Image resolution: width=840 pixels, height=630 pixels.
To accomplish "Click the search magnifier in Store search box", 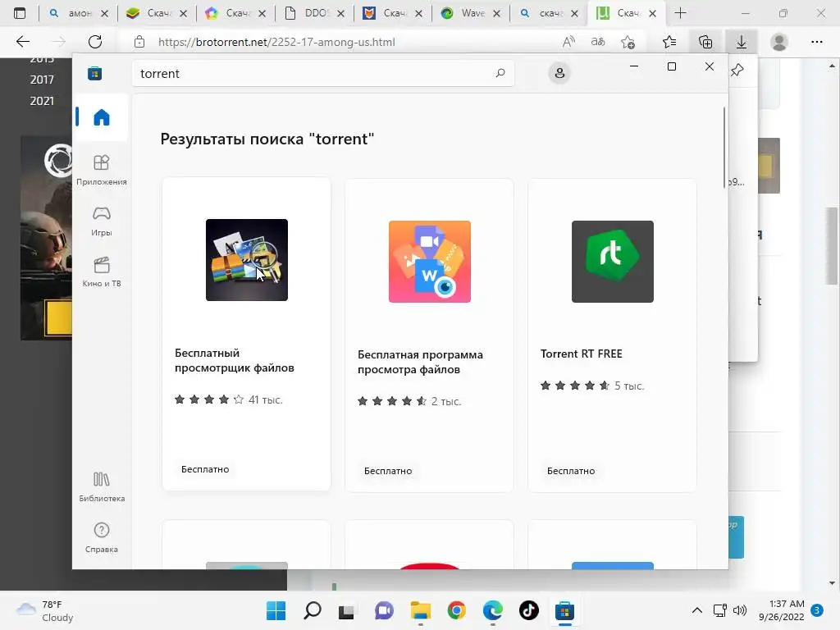I will coord(500,73).
